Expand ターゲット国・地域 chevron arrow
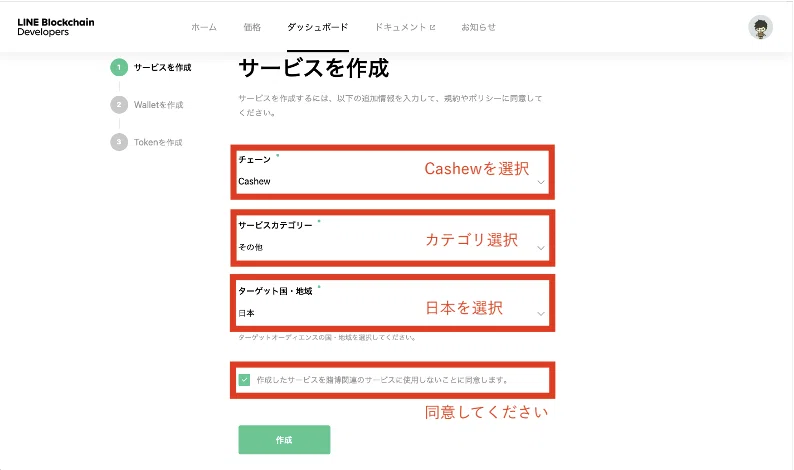Viewport: 794px width, 470px height. [541, 314]
